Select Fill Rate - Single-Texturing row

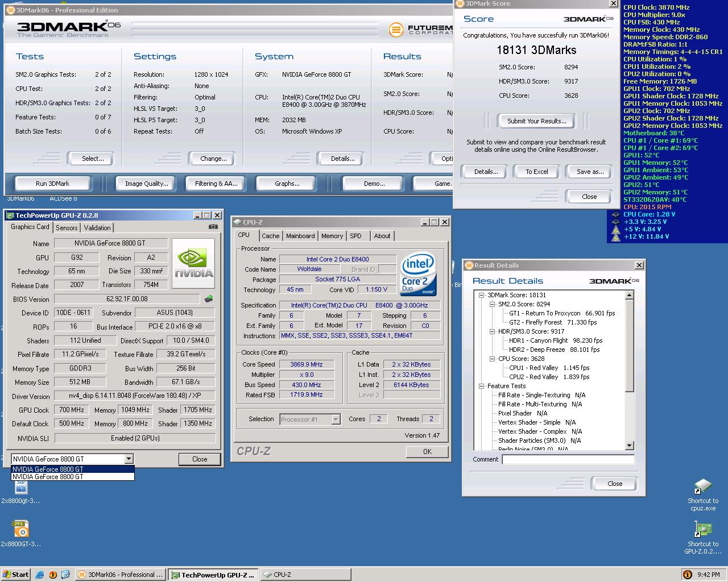542,395
